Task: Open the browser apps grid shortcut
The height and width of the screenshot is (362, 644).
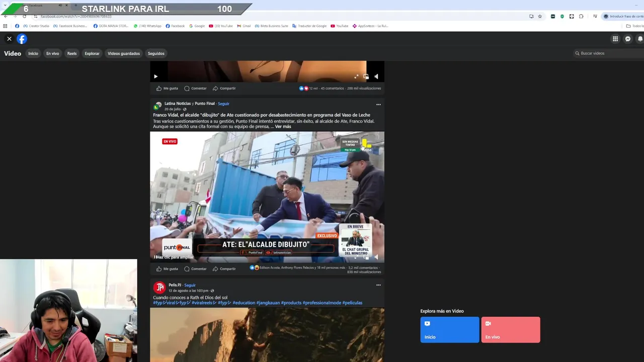Action: [x=6, y=26]
